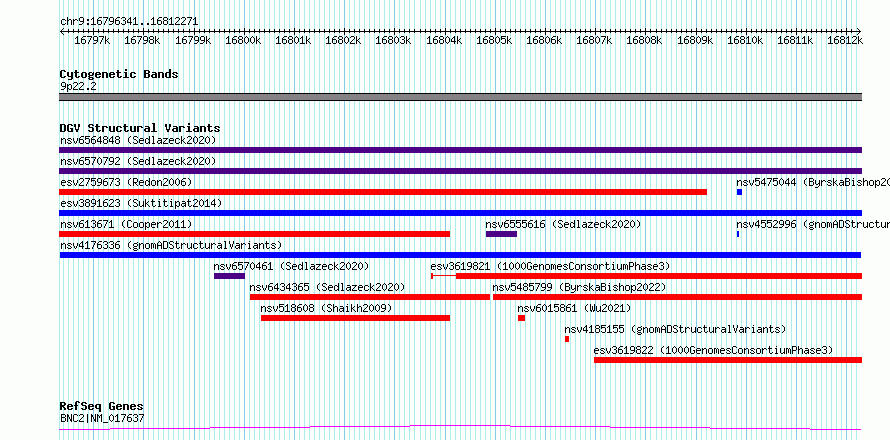The height and width of the screenshot is (440, 890).
Task: Click the nsv6570792 (Sedlazeck2020) label
Action: 138,161
